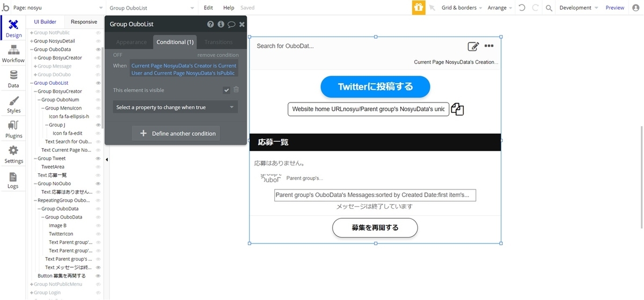
Task: Switch to the Transitions tab
Action: coord(218,42)
